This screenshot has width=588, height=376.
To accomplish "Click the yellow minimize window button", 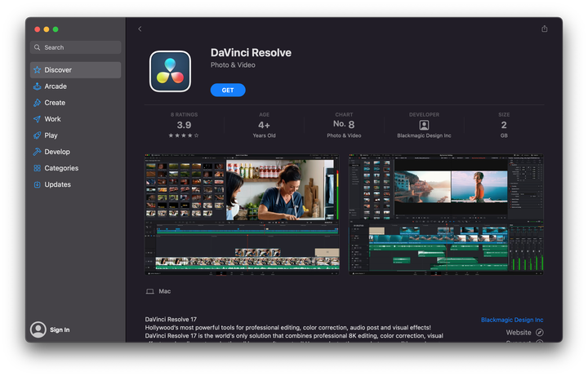I will coord(46,29).
